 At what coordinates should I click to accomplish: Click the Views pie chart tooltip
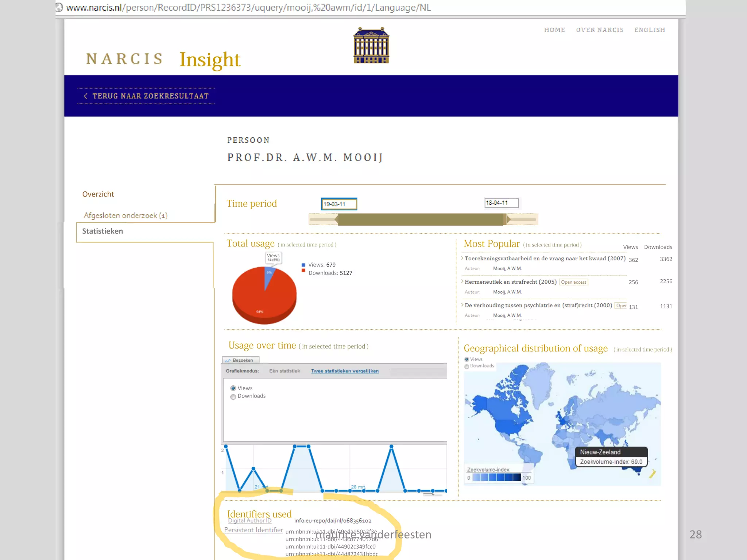(273, 257)
